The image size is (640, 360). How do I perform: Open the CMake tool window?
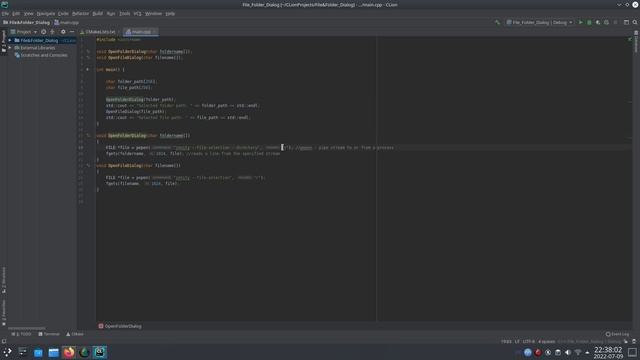tap(75, 334)
